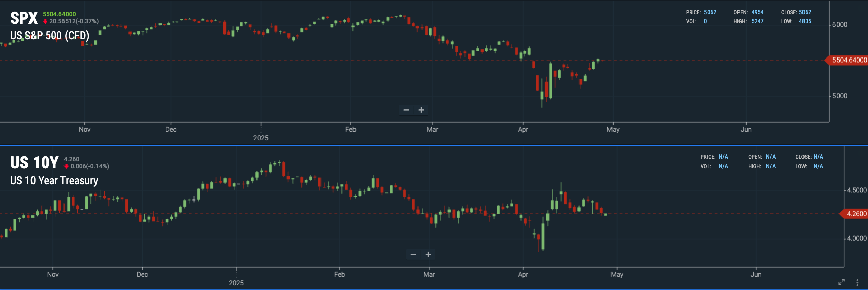Click the Apr label on US 10Y time axis
This screenshot has height=290, width=868.
523,274
